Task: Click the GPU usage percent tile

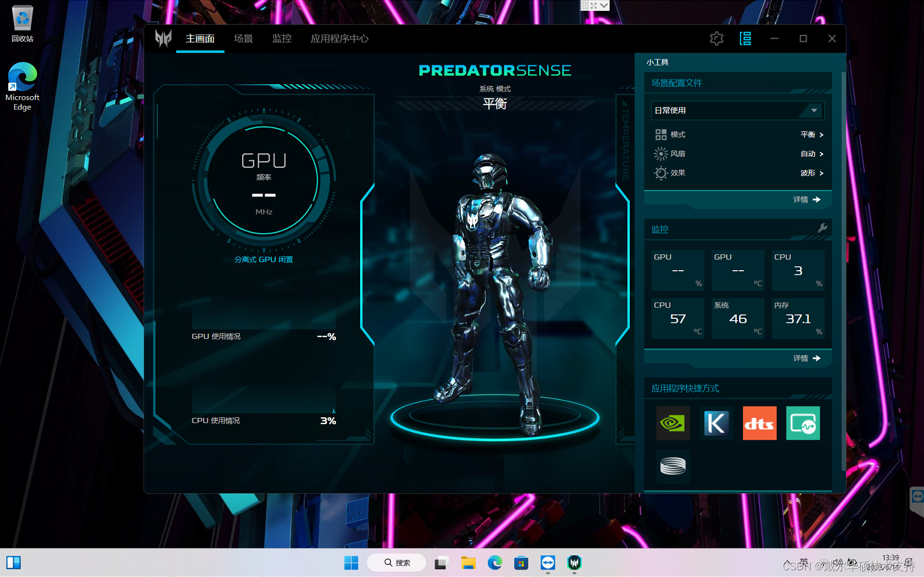Action: [678, 270]
